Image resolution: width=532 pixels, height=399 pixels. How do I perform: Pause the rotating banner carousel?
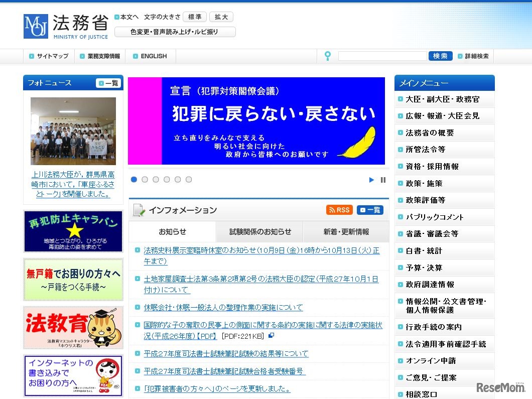coord(382,179)
